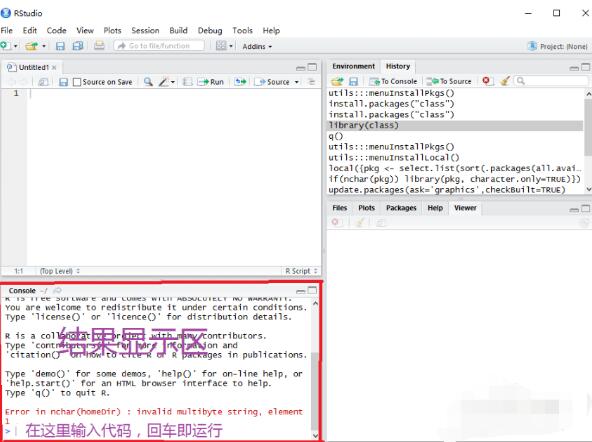Open the Session menu

click(x=145, y=30)
